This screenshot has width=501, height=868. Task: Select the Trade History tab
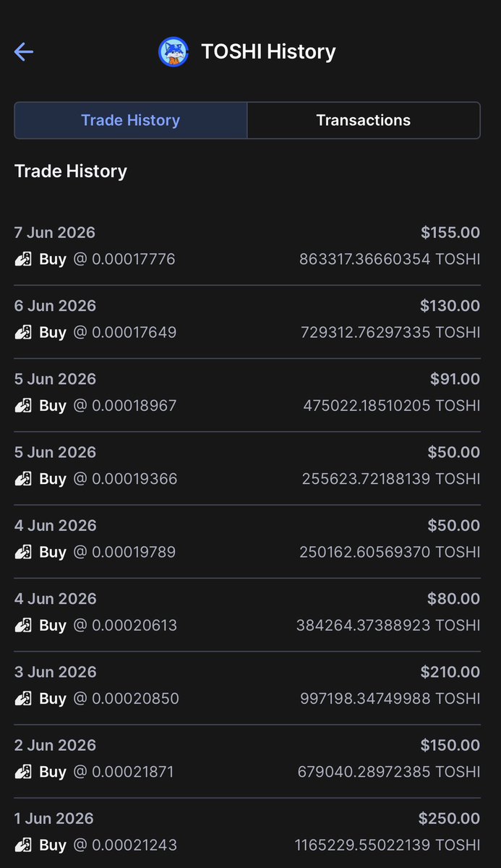coord(131,120)
